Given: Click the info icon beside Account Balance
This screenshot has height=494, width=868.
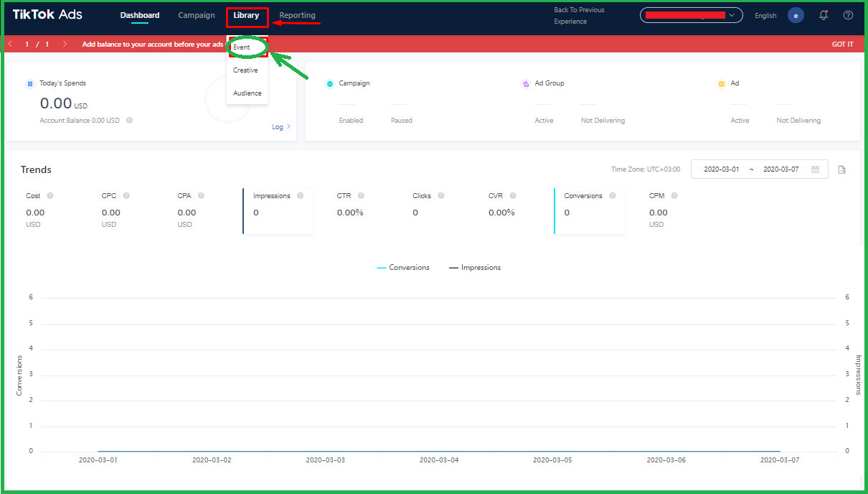Looking at the screenshot, I should click(x=130, y=121).
